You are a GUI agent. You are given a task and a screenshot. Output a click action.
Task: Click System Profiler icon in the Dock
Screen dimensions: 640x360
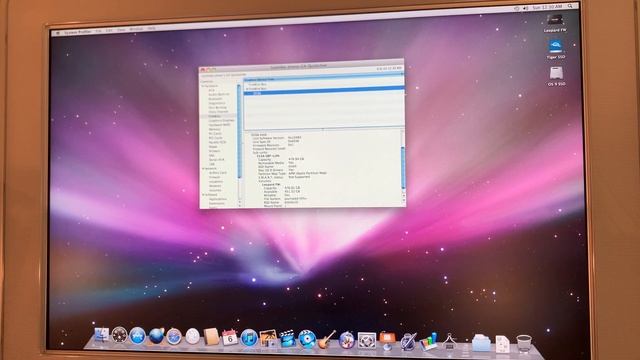coord(449,342)
